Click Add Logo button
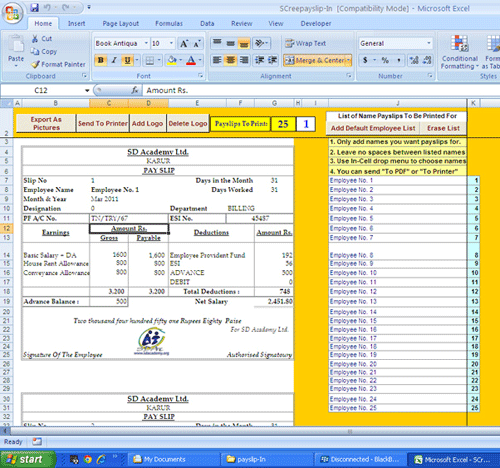The height and width of the screenshot is (468, 500). click(147, 123)
